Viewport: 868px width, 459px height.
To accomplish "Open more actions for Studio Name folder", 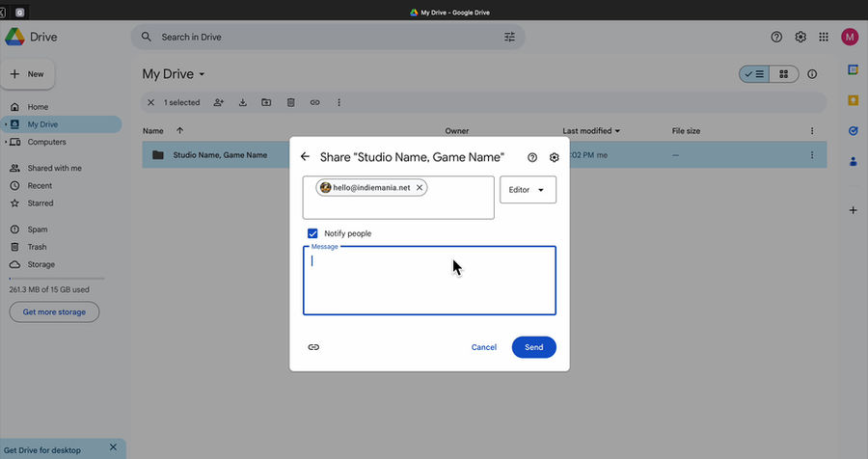I will 812,155.
